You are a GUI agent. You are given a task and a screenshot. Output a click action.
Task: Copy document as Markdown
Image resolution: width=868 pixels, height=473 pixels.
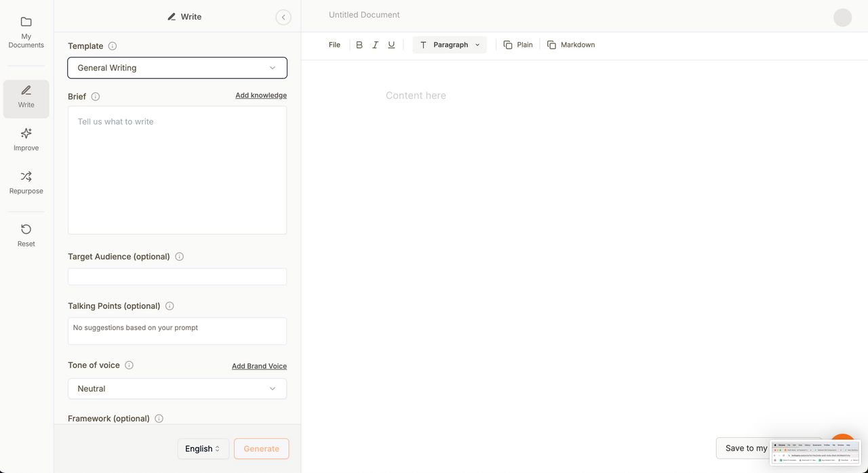[x=571, y=45]
